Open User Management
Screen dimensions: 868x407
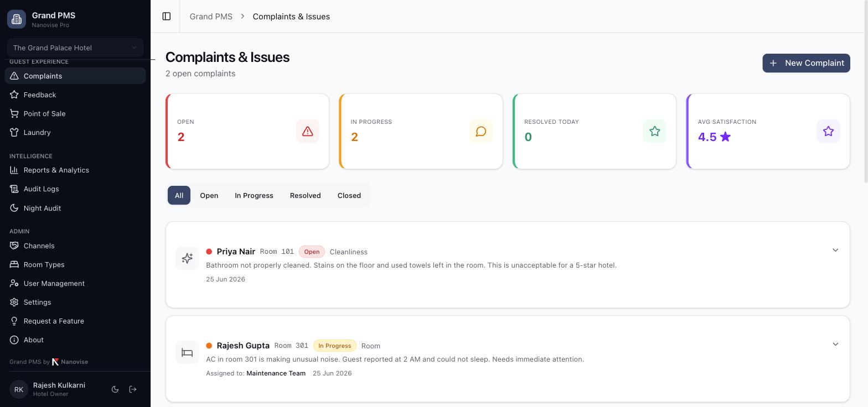pyautogui.click(x=75, y=283)
